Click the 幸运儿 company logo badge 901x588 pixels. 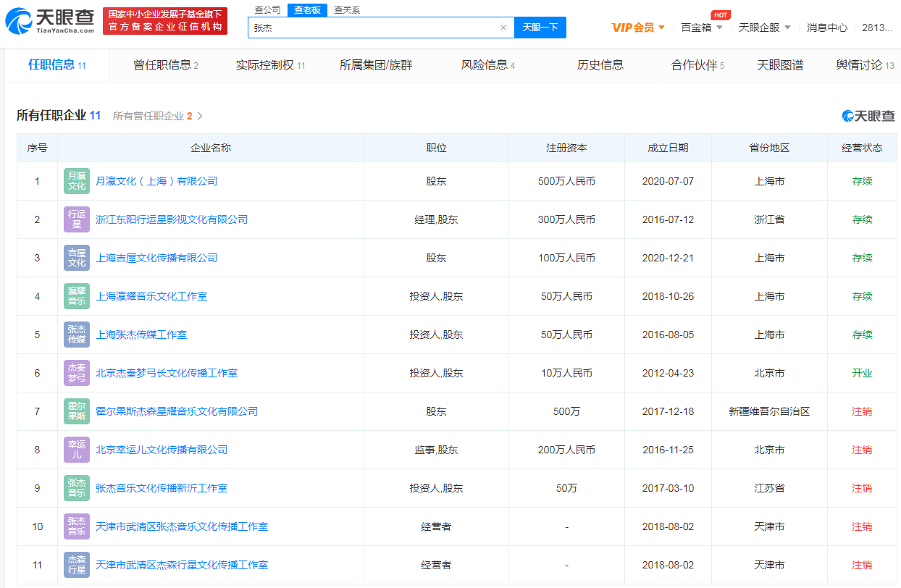click(77, 450)
